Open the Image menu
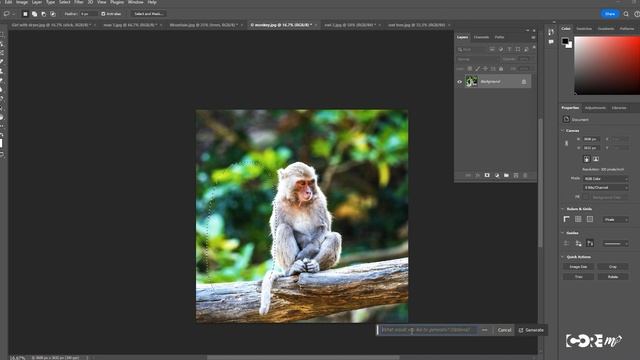Image resolution: width=640 pixels, height=360 pixels. 22,2
